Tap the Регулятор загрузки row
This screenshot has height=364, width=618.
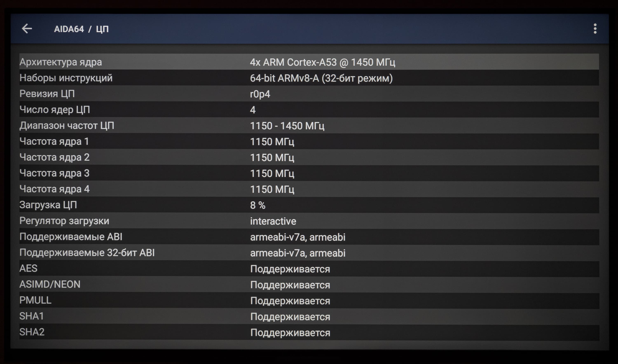[309, 221]
